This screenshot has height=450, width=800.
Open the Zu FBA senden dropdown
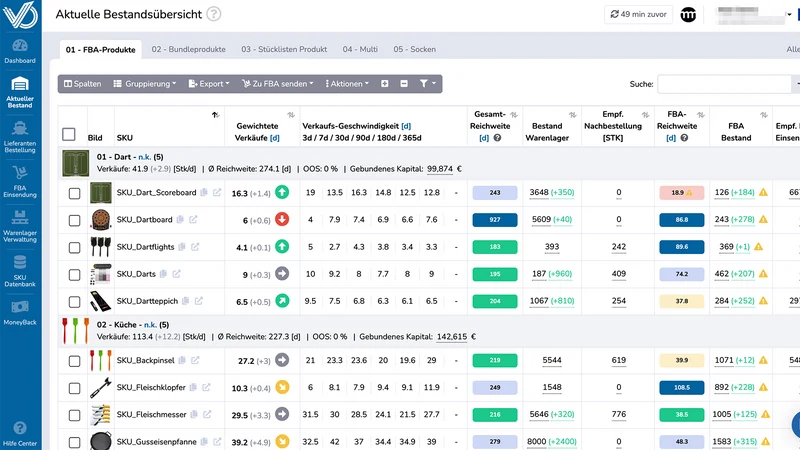[x=278, y=84]
